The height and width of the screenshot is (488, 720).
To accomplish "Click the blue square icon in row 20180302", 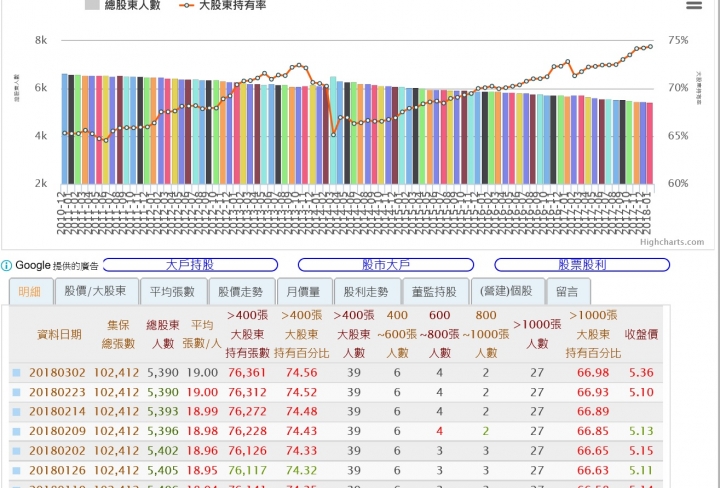I will (17, 373).
